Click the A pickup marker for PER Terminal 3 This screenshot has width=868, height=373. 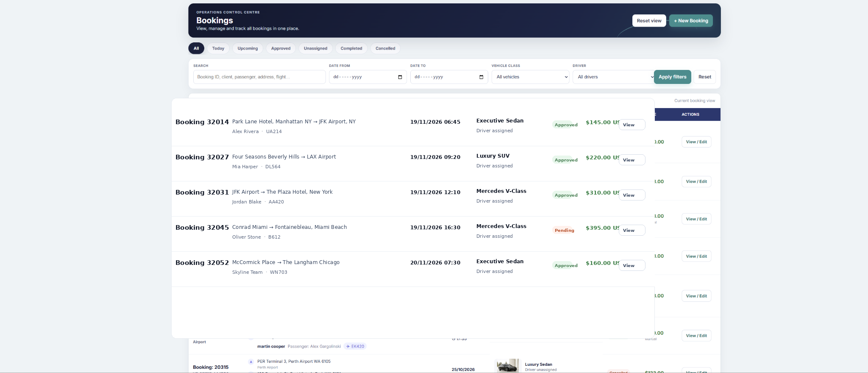[x=251, y=362]
